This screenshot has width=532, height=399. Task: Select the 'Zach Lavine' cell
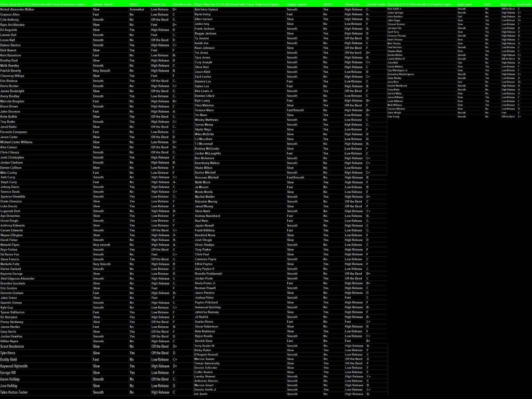pyautogui.click(x=203, y=77)
